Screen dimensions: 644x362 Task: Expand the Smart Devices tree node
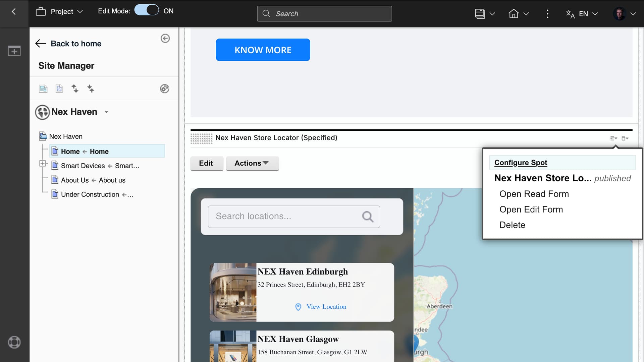pyautogui.click(x=43, y=164)
